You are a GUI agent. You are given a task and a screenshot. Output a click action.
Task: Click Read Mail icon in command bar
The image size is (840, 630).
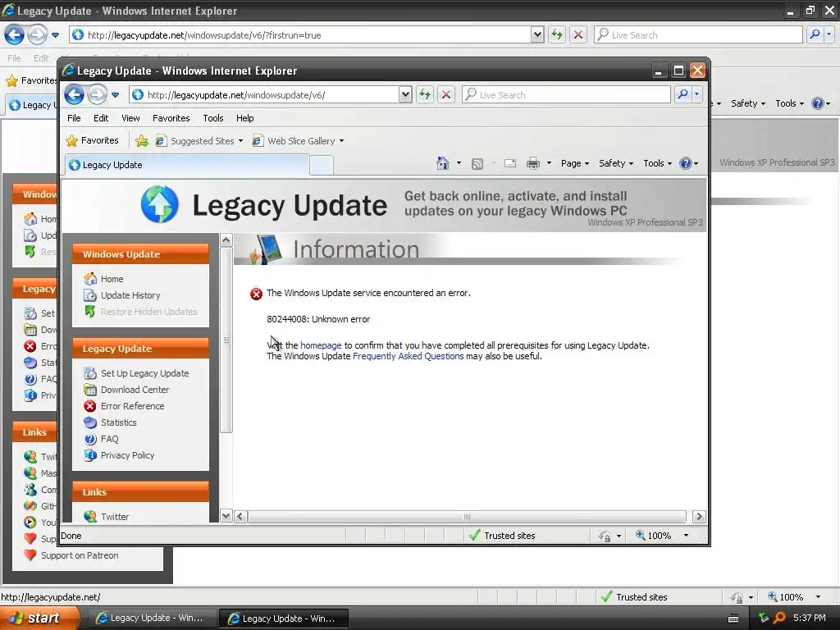tap(510, 163)
